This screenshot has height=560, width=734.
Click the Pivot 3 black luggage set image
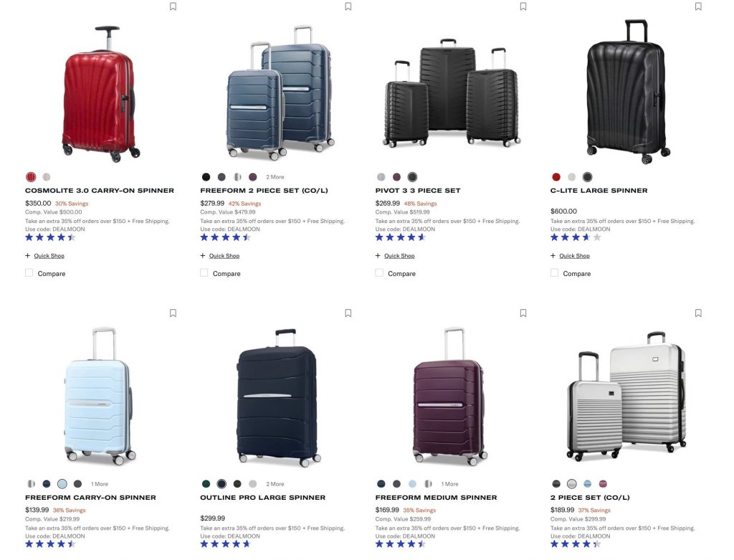tap(452, 92)
